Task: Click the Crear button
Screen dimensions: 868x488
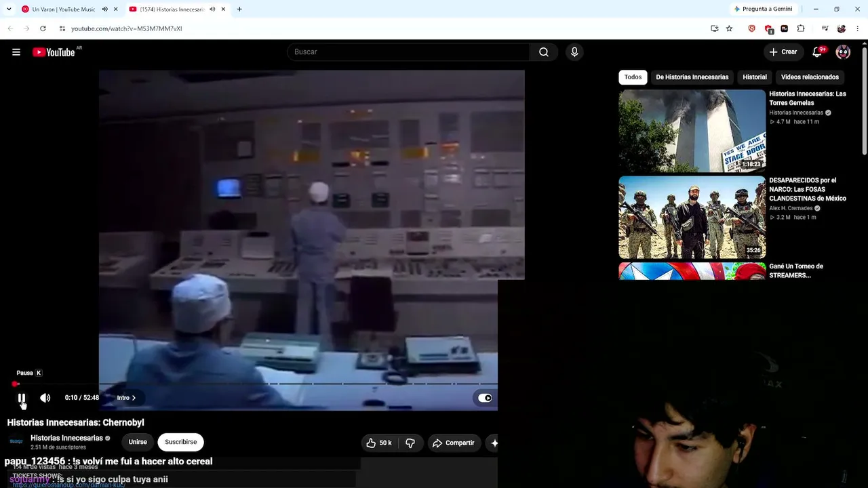Action: [783, 52]
